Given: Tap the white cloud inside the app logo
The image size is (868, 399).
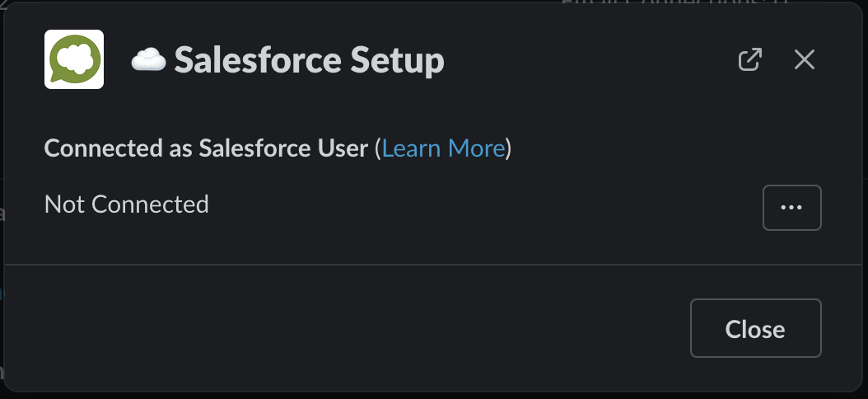Looking at the screenshot, I should [75, 55].
